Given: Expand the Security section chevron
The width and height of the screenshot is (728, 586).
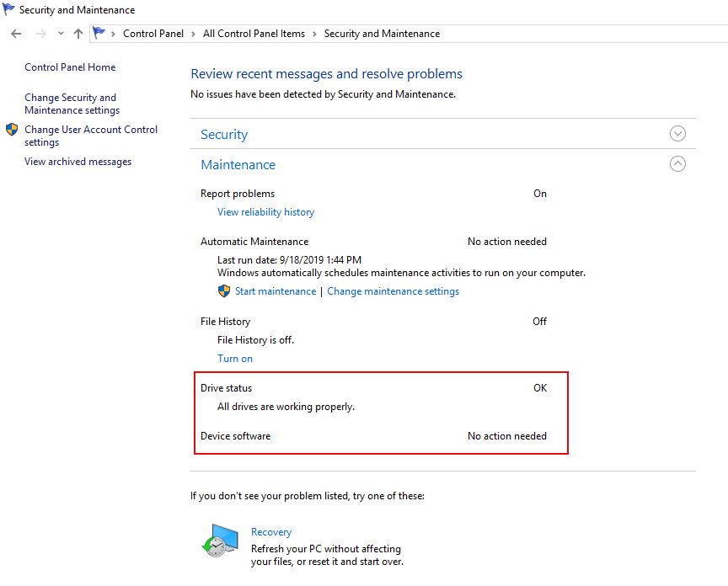Looking at the screenshot, I should 677,134.
